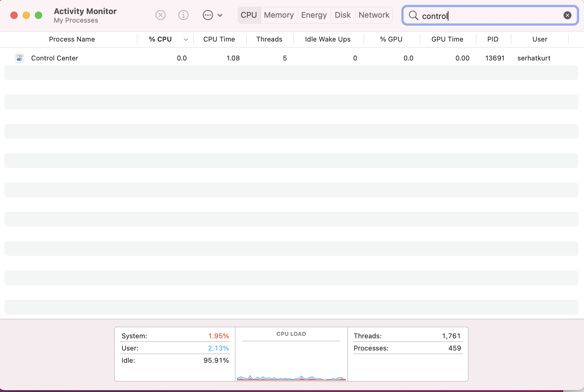This screenshot has width=584, height=392.
Task: Select the Control Center process row
Action: (291, 58)
